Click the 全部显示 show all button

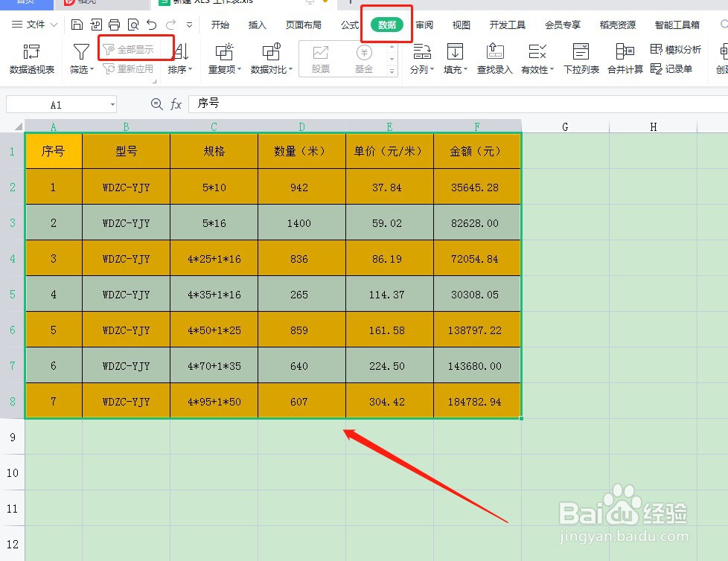(x=128, y=49)
